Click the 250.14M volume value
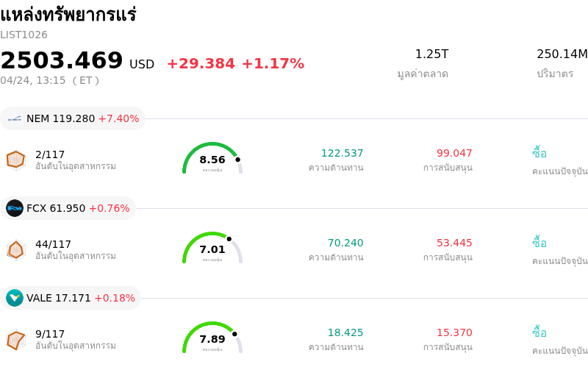 562,54
